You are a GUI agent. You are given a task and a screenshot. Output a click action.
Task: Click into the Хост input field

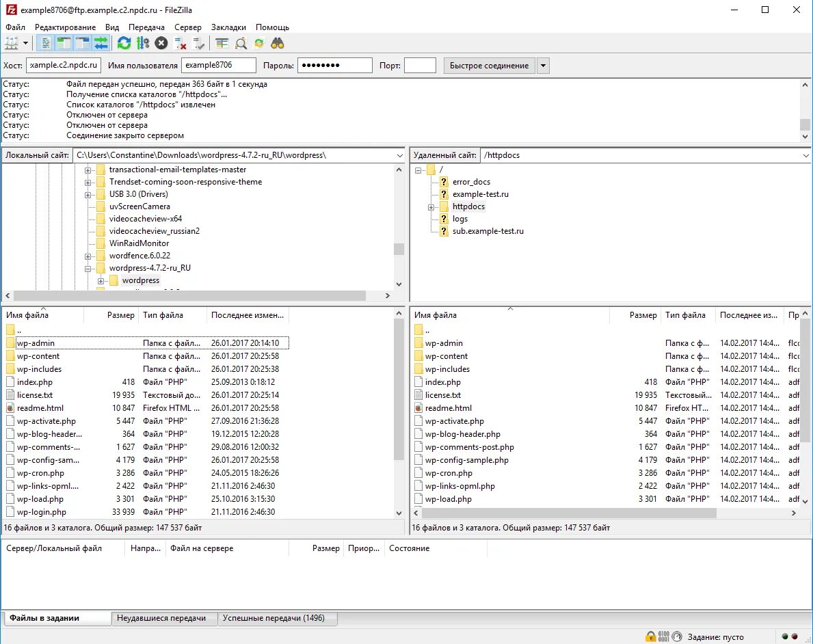[64, 66]
